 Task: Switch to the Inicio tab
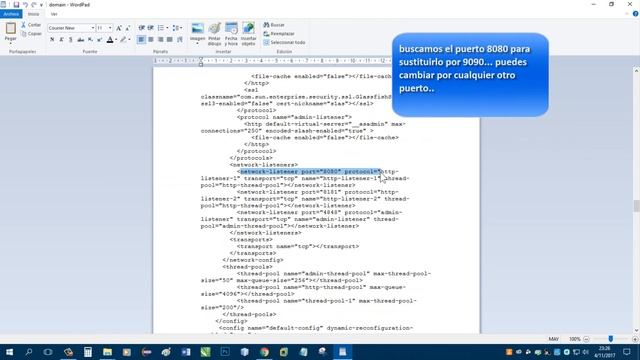coord(33,14)
